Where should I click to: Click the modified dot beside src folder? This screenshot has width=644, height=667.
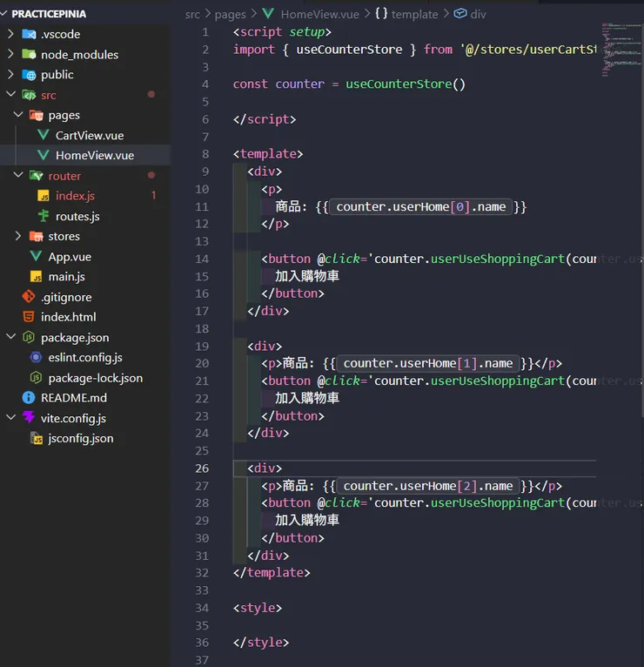pyautogui.click(x=151, y=94)
